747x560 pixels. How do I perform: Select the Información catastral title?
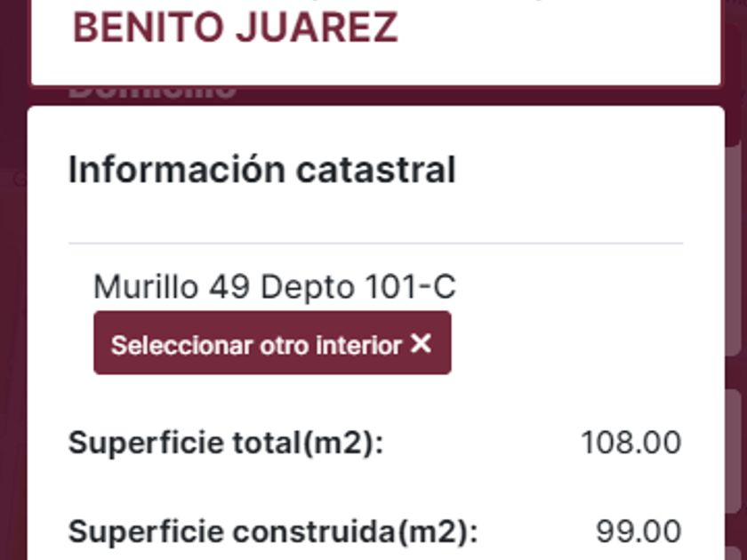point(261,169)
